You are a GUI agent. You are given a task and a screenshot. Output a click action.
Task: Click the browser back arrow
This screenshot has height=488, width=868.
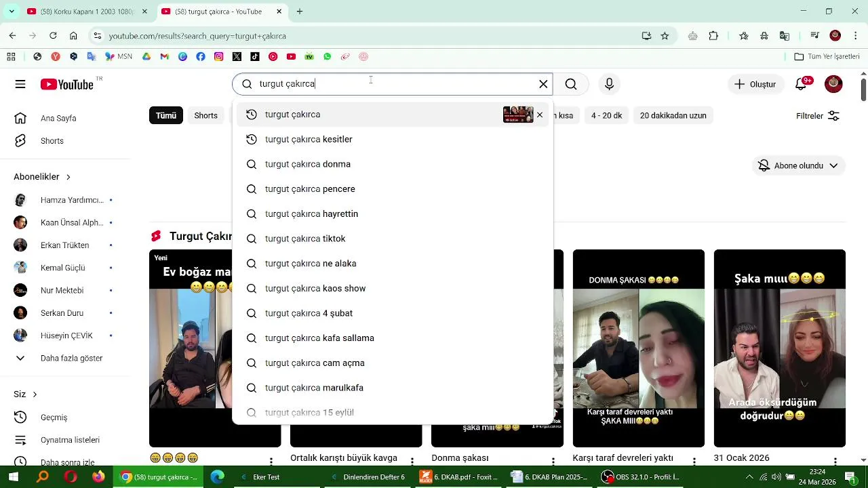coord(12,36)
